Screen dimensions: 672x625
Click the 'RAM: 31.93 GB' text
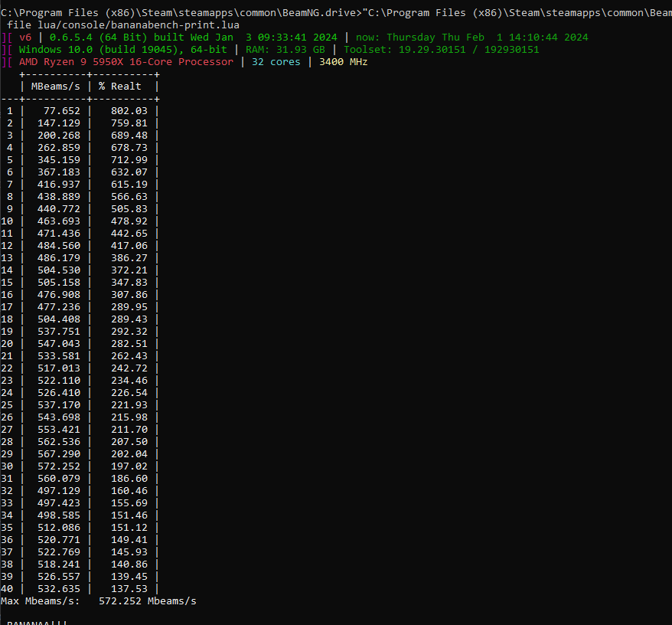[285, 50]
